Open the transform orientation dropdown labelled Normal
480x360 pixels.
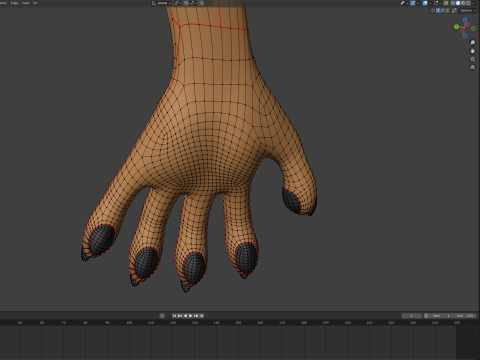(x=162, y=3)
